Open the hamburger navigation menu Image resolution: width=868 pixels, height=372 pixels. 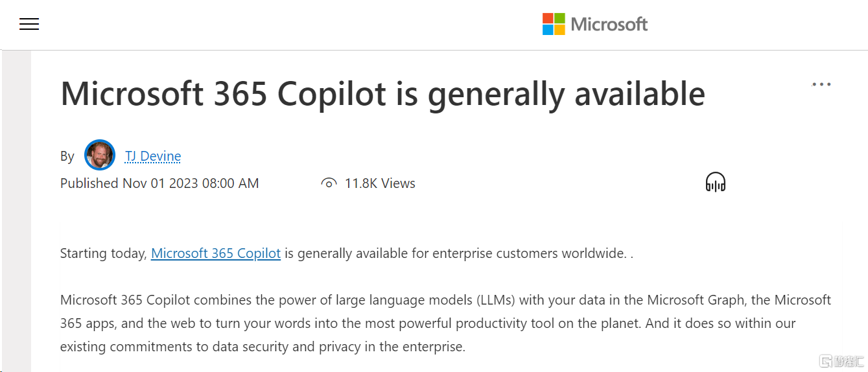[x=29, y=25]
